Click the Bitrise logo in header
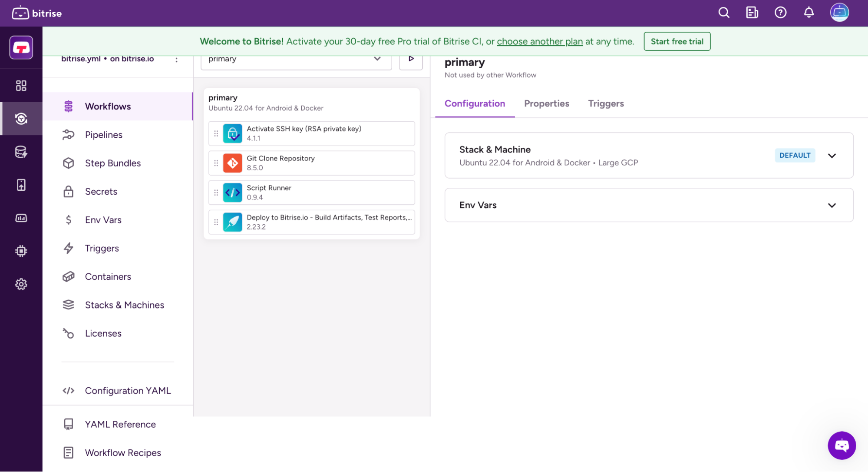868x472 pixels. [37, 13]
